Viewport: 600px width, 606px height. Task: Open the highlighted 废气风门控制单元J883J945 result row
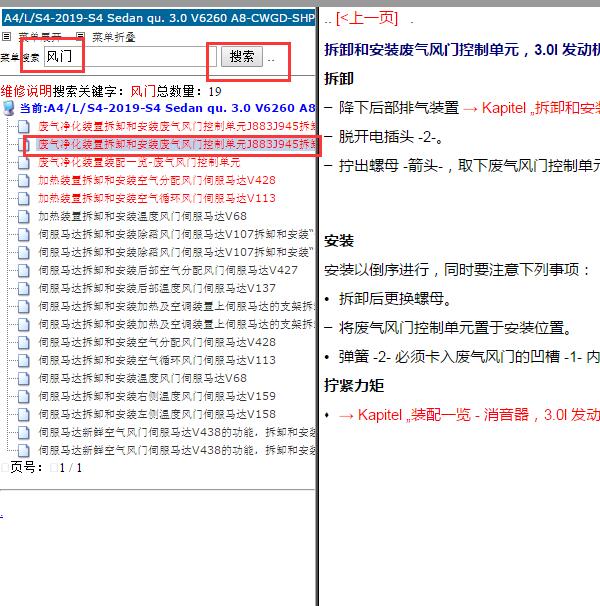tap(176, 144)
